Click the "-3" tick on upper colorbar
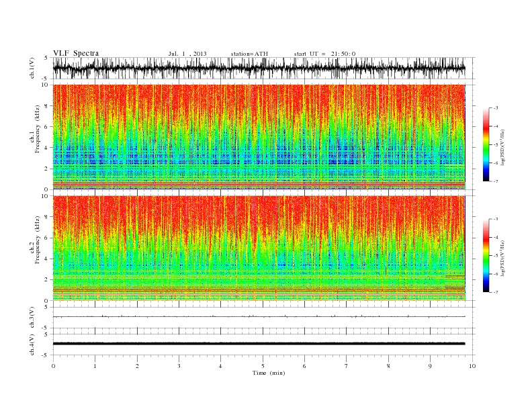The image size is (532, 411). point(496,108)
